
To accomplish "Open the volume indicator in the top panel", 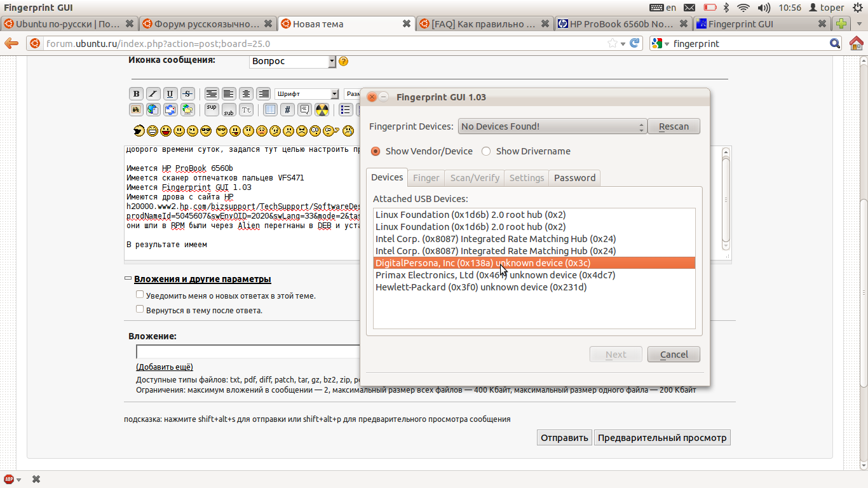I will (x=764, y=8).
